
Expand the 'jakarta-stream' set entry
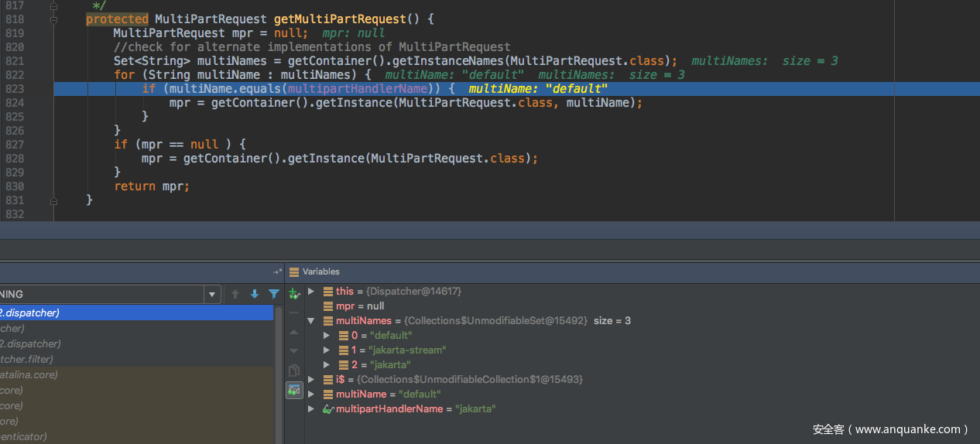[327, 350]
